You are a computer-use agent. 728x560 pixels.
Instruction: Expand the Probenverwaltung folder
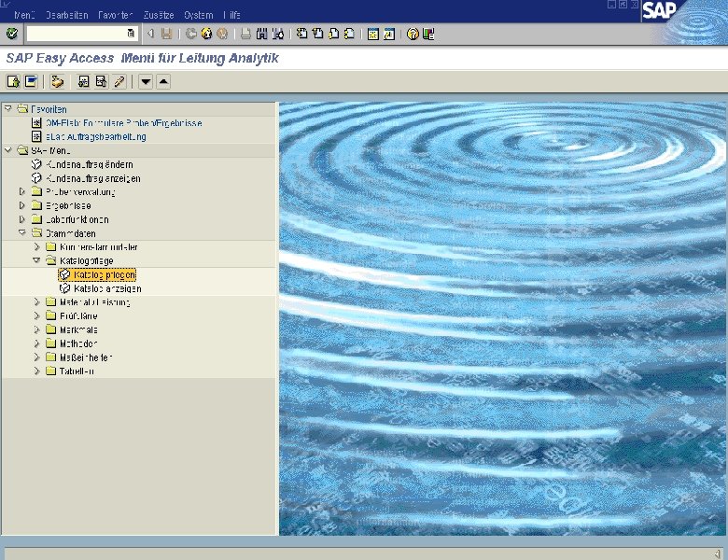pos(21,191)
